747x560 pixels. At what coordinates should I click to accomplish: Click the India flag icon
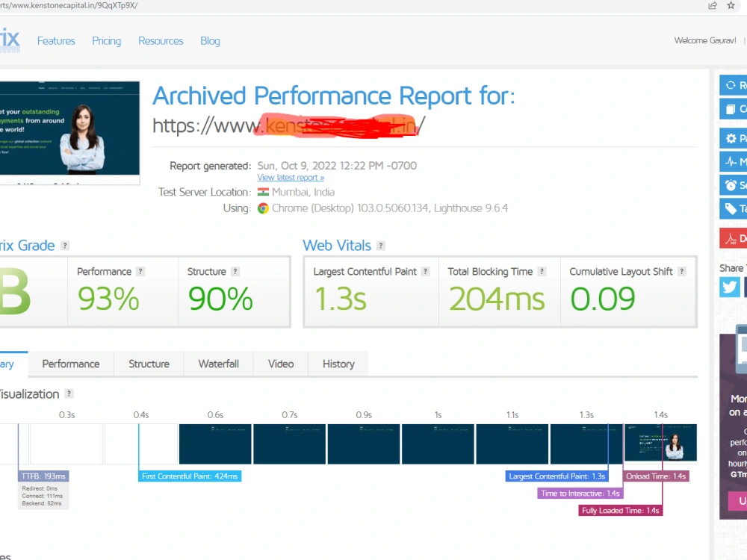263,192
